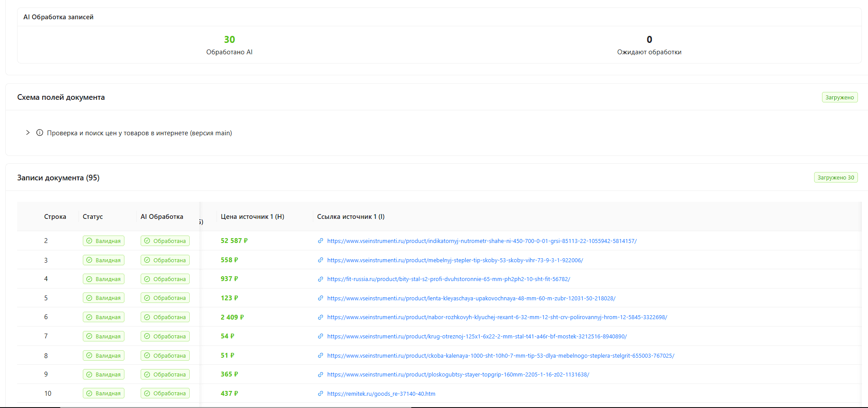Click checkmark icon in row 3 Валидная badge
The height and width of the screenshot is (408, 868).
pos(89,260)
